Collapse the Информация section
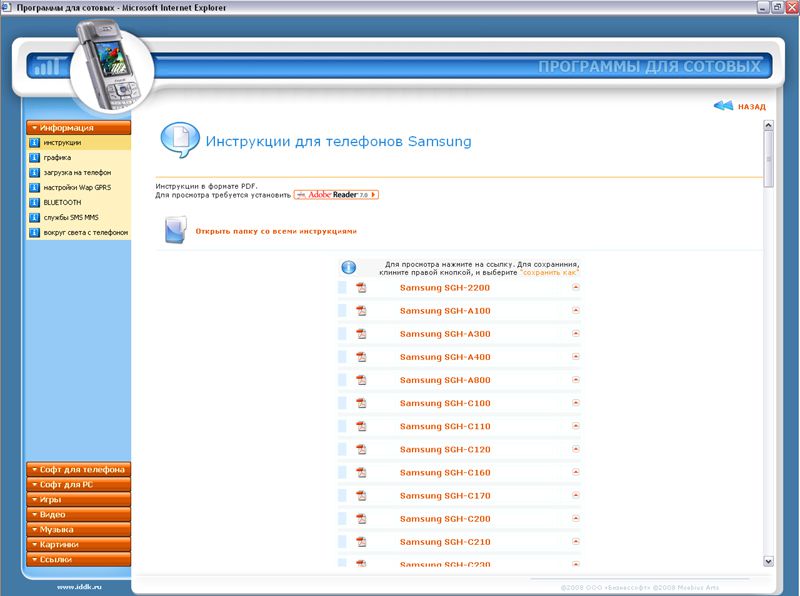Image resolution: width=800 pixels, height=596 pixels. 79,128
